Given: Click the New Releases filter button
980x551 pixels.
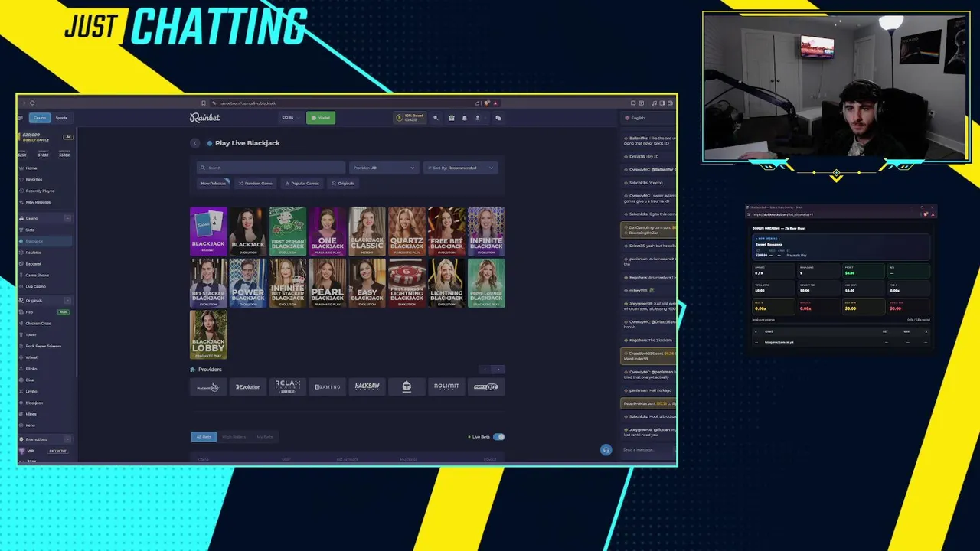Looking at the screenshot, I should [x=213, y=184].
